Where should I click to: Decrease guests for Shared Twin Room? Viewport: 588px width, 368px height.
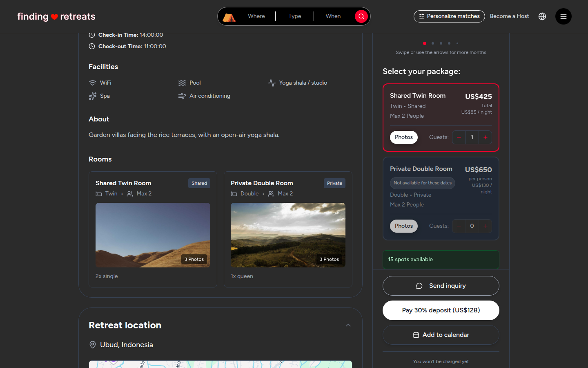pos(459,137)
